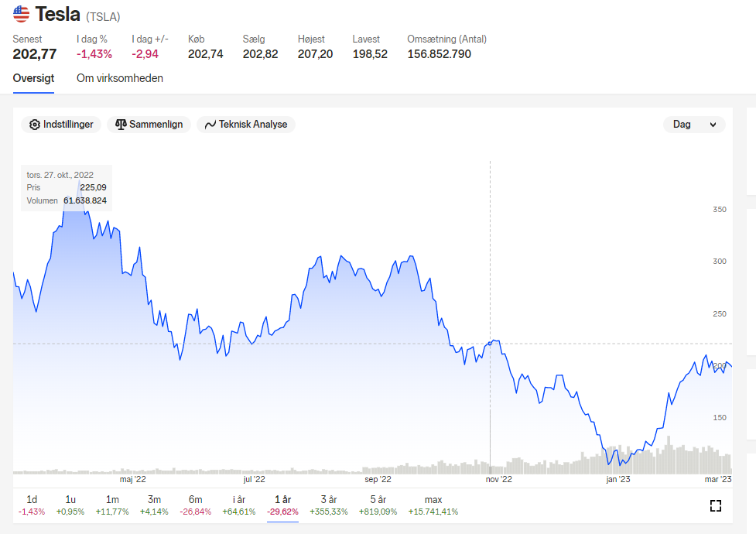The image size is (756, 534).
Task: Click the Sælg price 202,82
Action: 260,54
